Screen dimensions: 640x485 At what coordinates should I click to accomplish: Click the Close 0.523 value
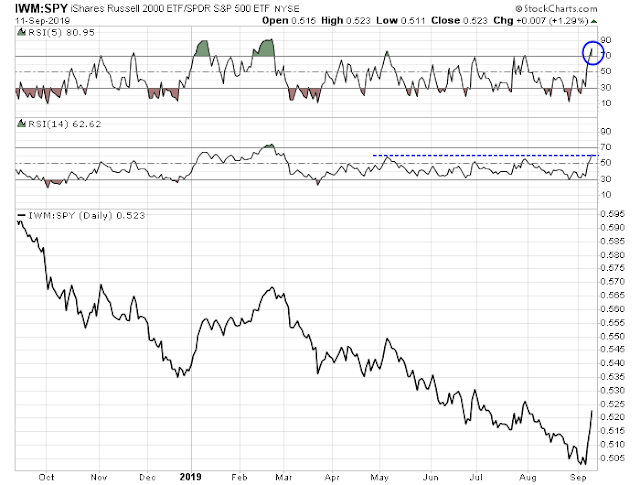point(459,20)
